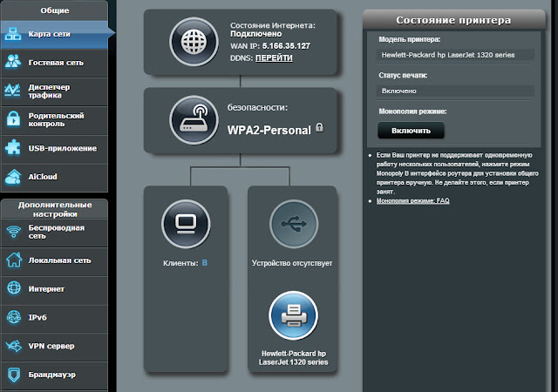This screenshot has height=392, width=558.
Task: Click the WPA2-Personal security label
Action: (x=269, y=130)
